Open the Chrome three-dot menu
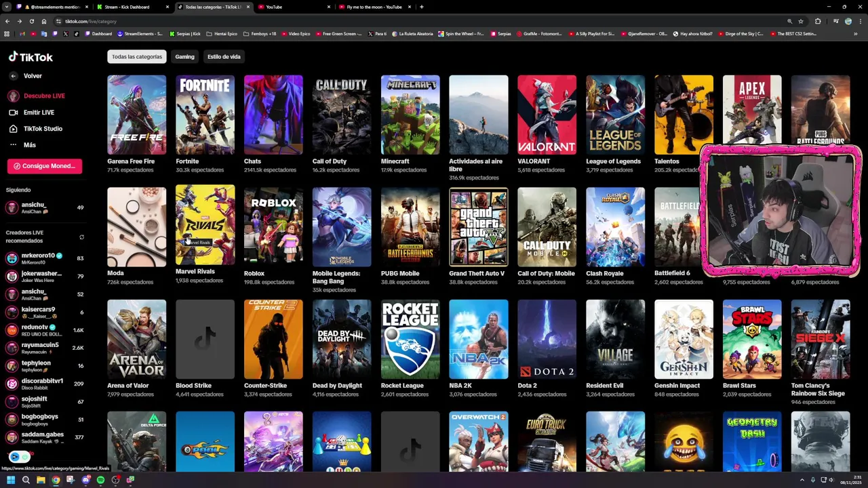Screen dimensions: 868x488 coord(861,21)
